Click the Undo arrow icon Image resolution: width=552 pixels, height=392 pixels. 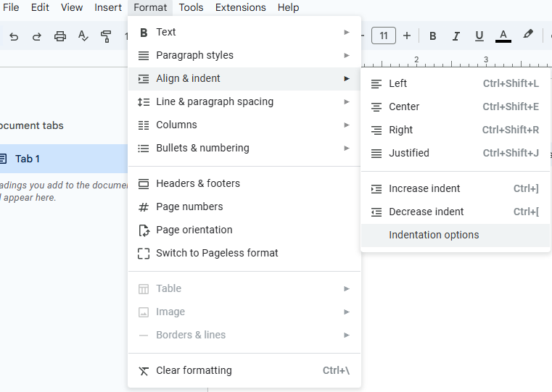pos(14,36)
